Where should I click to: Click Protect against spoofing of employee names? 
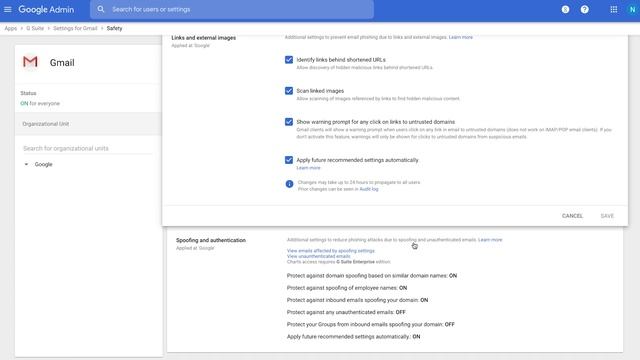click(x=347, y=288)
